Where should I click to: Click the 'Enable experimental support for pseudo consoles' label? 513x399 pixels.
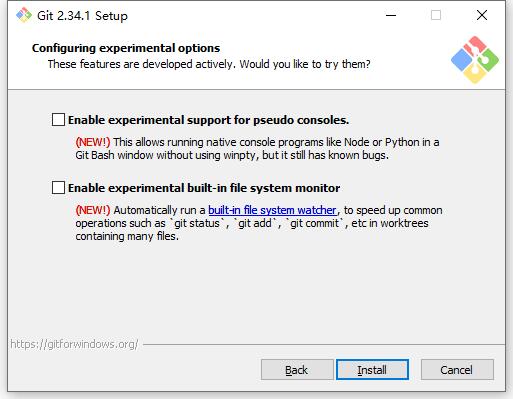[208, 120]
